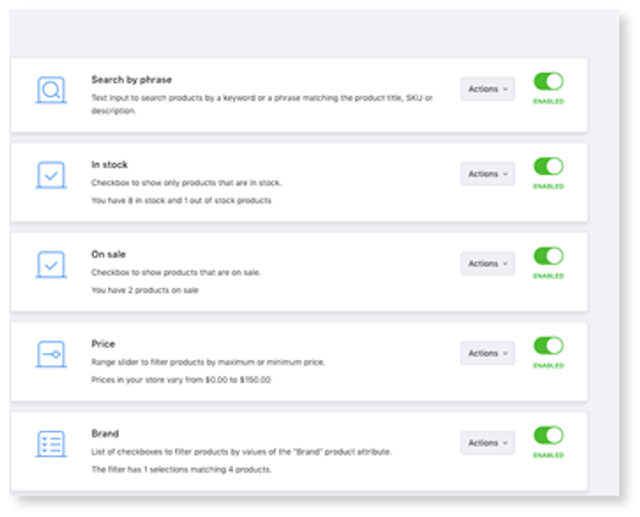The height and width of the screenshot is (517, 640).
Task: Select the Search by phrase title
Action: pos(131,80)
